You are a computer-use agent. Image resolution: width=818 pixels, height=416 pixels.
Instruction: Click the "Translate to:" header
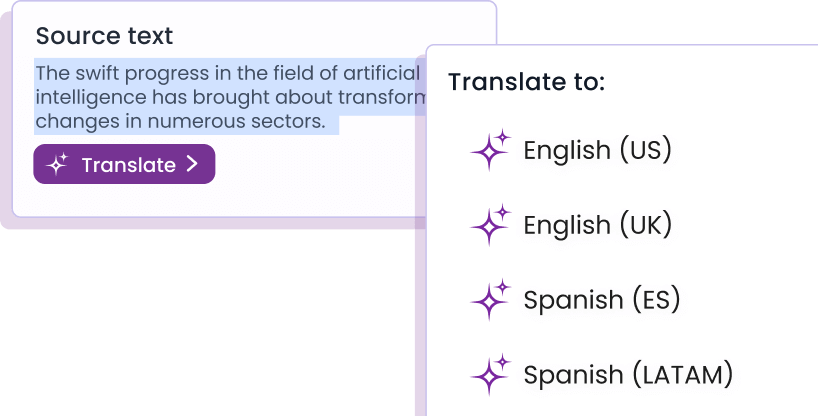click(x=526, y=82)
